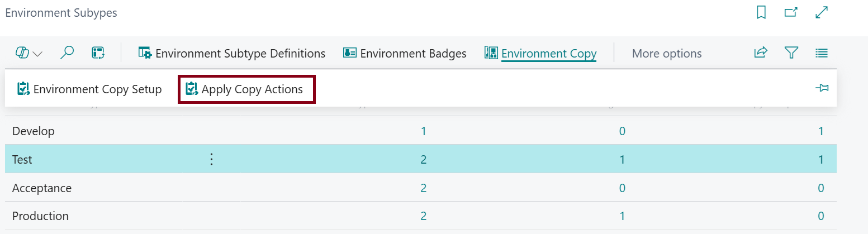The width and height of the screenshot is (868, 234).
Task: Open the filter pane funnel icon
Action: 791,53
